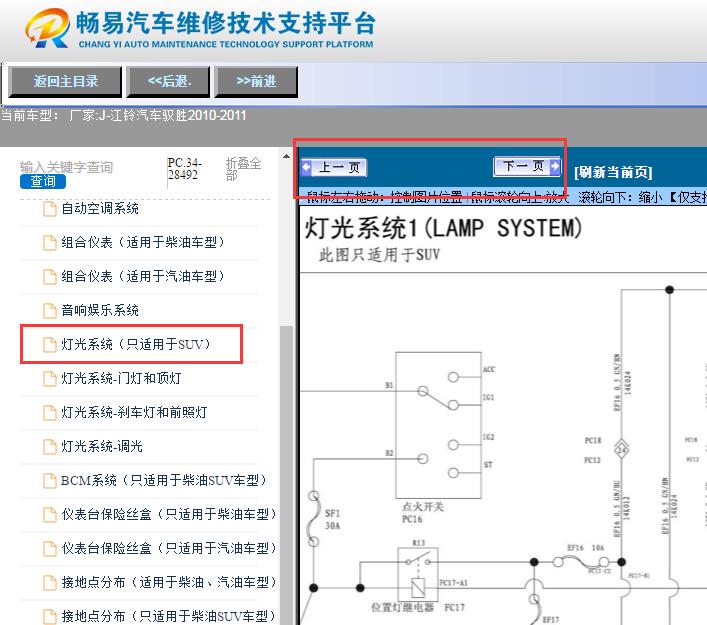This screenshot has width=707, height=625.
Task: Open 灯光系统-调光 entry
Action: 102,446
